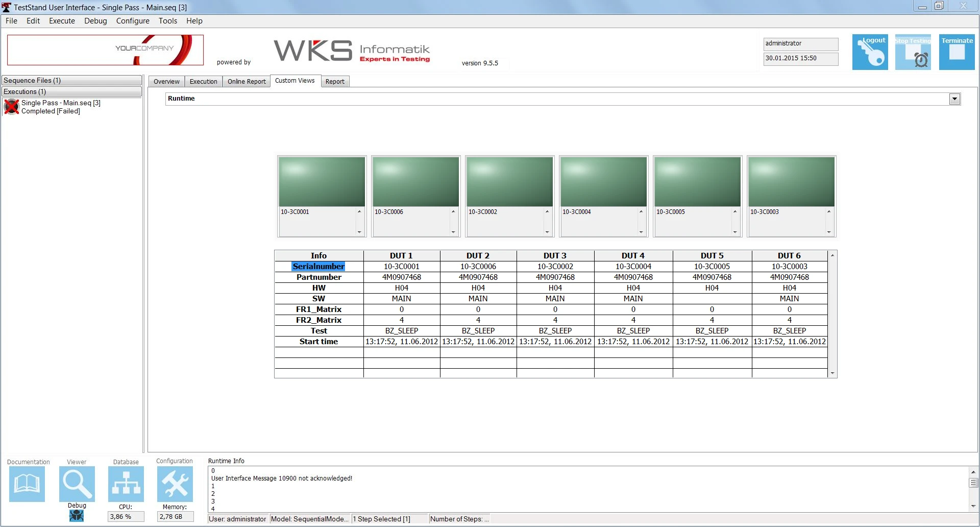Viewport: 980px width, 527px height.
Task: Click the Debug bug icon
Action: (x=77, y=516)
